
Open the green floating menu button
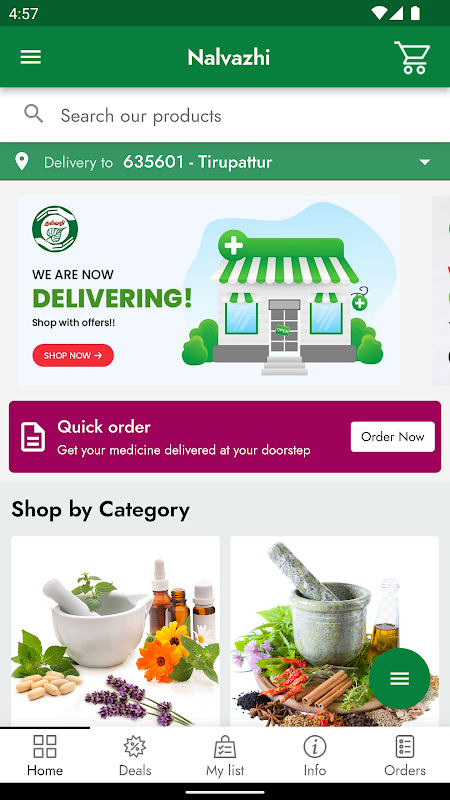pyautogui.click(x=399, y=678)
